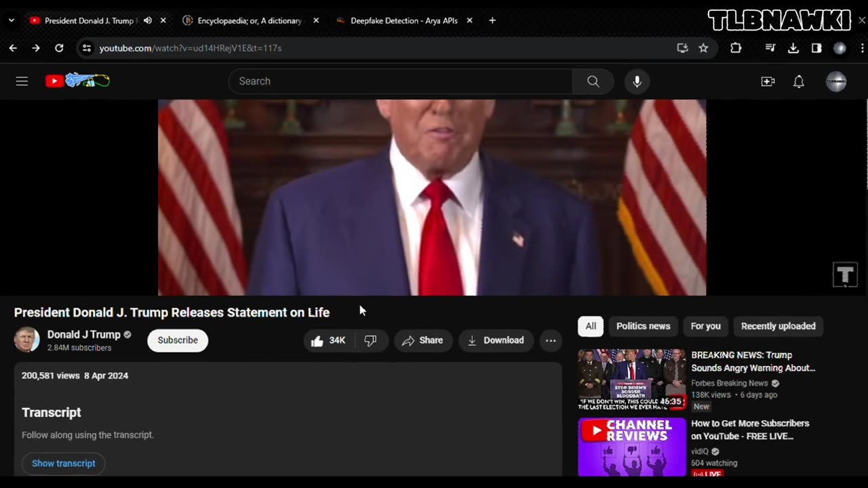This screenshot has height=488, width=868.
Task: Select the Recently uploaded filter chip
Action: pyautogui.click(x=778, y=326)
